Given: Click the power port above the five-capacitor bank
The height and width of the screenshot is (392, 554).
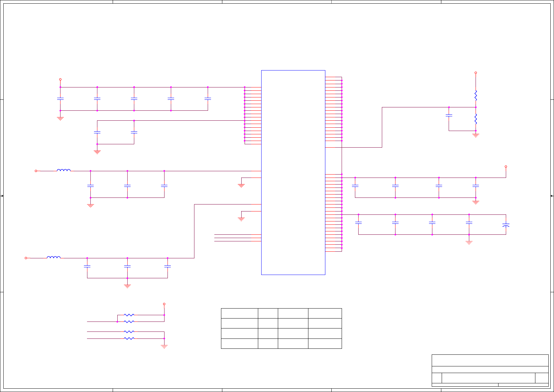Looking at the screenshot, I should [60, 79].
